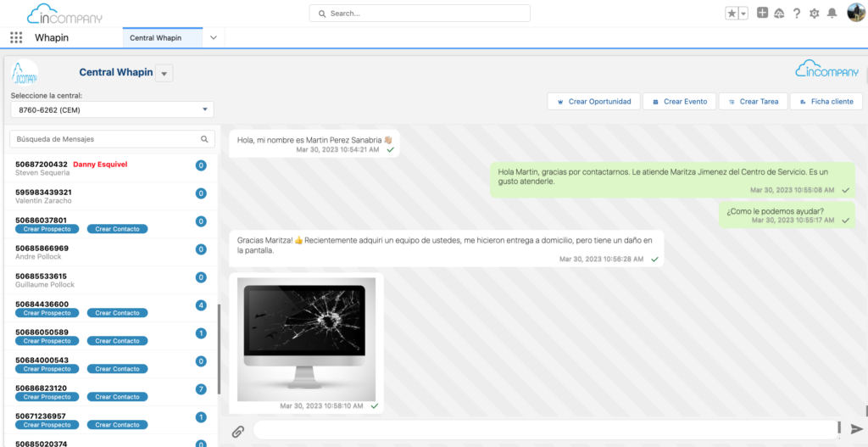Click the paperclip attach file icon
The height and width of the screenshot is (447, 868).
tap(238, 431)
